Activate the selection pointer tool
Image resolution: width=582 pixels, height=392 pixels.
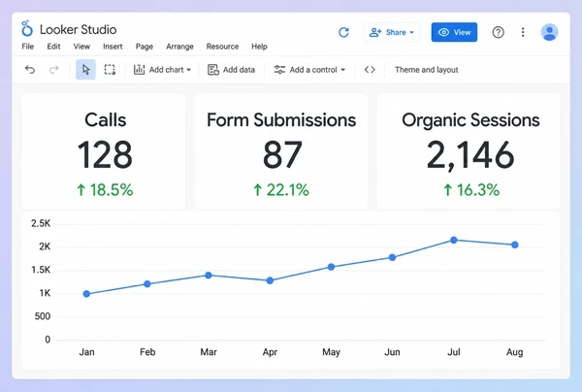[x=85, y=70]
